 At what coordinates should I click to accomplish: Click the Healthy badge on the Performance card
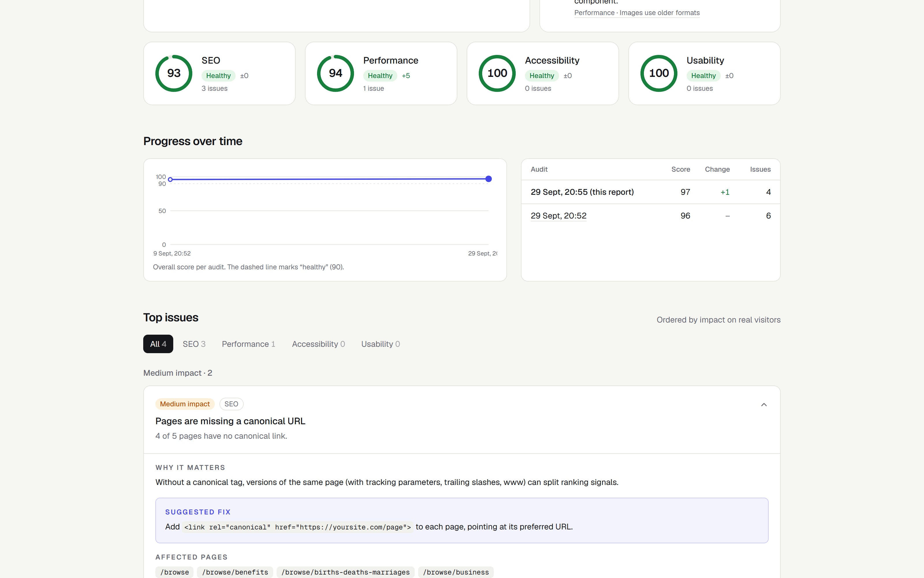[x=380, y=76]
